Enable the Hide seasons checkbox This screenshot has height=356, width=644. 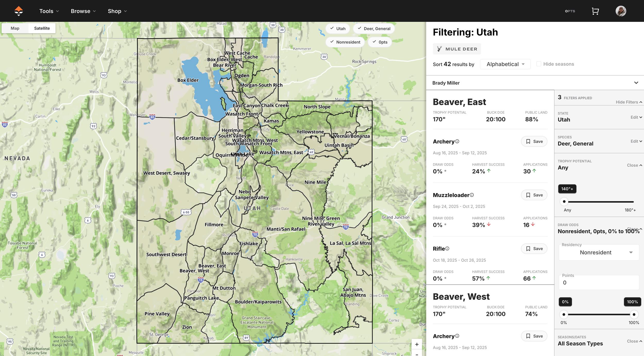[x=539, y=64]
